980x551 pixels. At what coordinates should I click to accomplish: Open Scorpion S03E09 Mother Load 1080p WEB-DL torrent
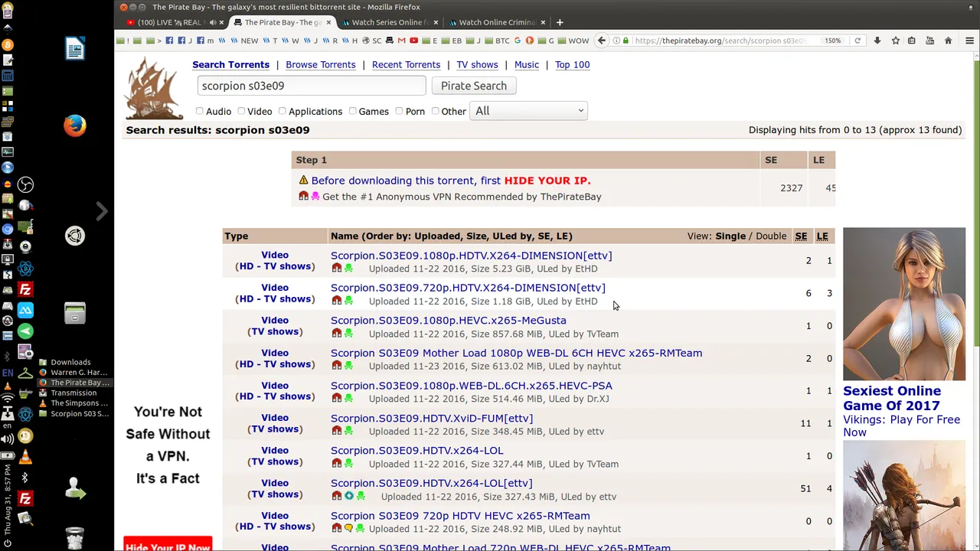(x=516, y=353)
